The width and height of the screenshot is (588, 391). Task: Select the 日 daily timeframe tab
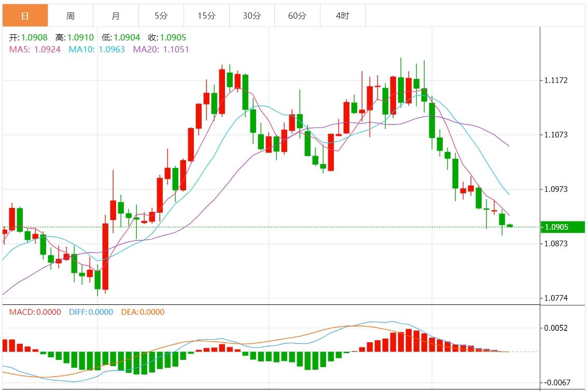[x=25, y=16]
